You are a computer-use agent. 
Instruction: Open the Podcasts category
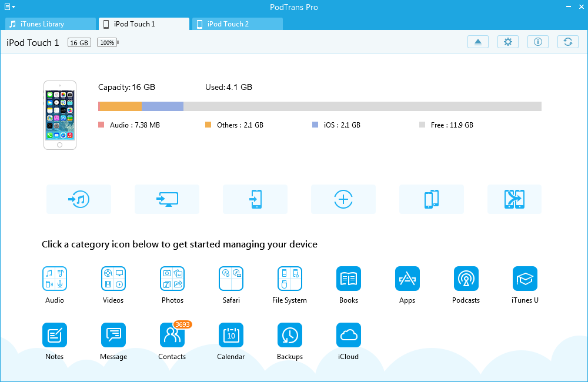point(466,279)
